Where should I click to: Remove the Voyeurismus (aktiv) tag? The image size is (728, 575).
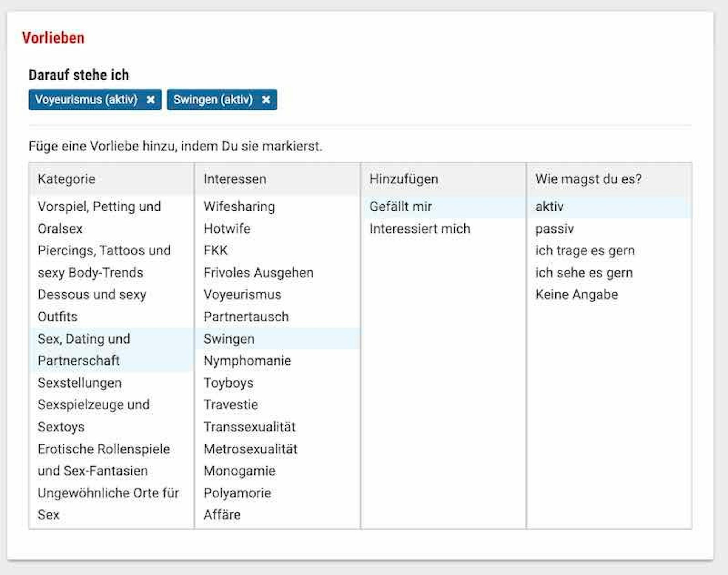(151, 100)
